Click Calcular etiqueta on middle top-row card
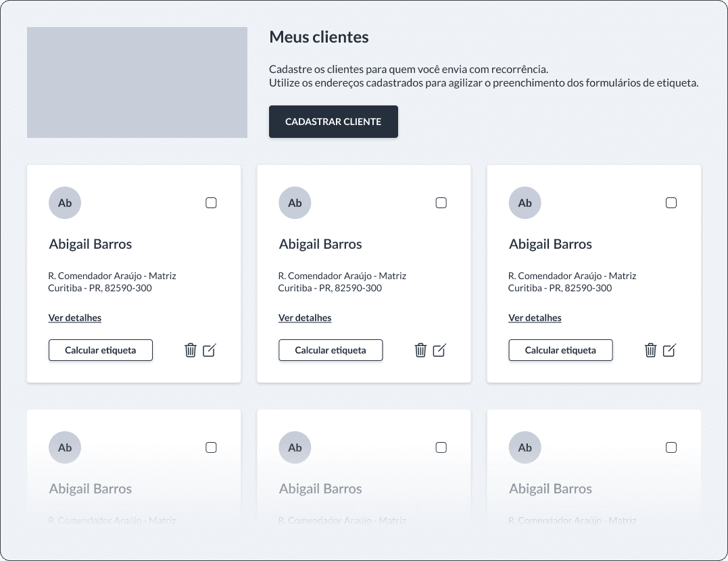 331,350
